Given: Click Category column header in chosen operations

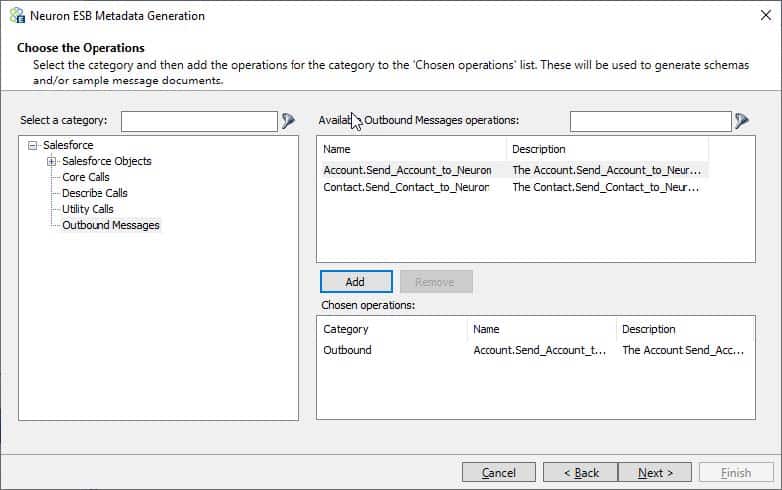Looking at the screenshot, I should point(393,329).
